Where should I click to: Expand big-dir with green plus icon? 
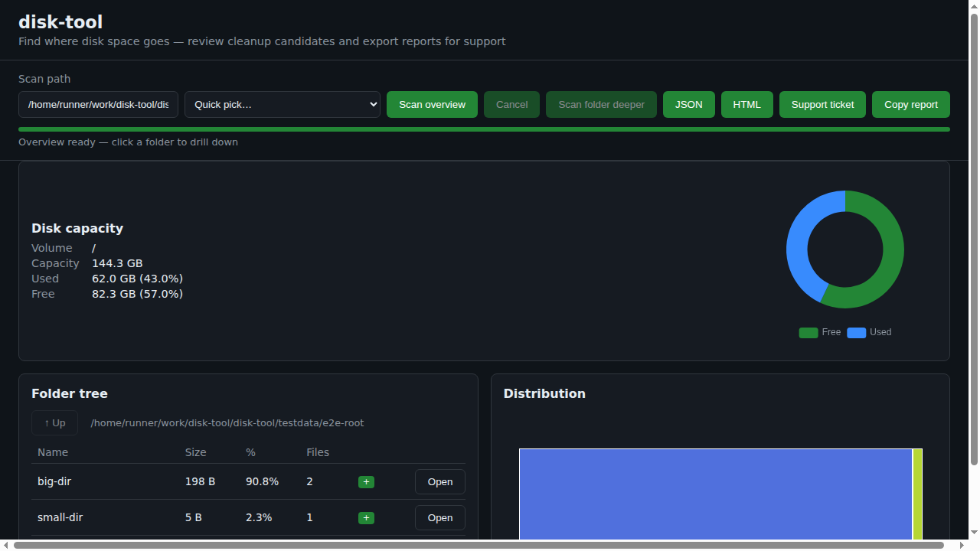pos(366,482)
